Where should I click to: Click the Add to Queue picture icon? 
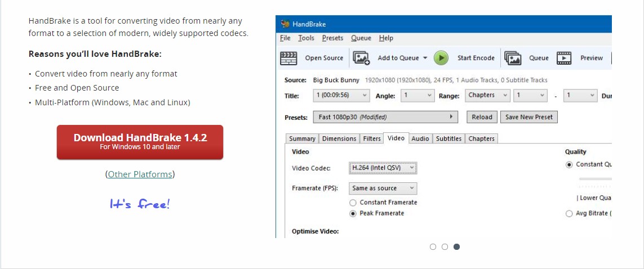coord(361,58)
